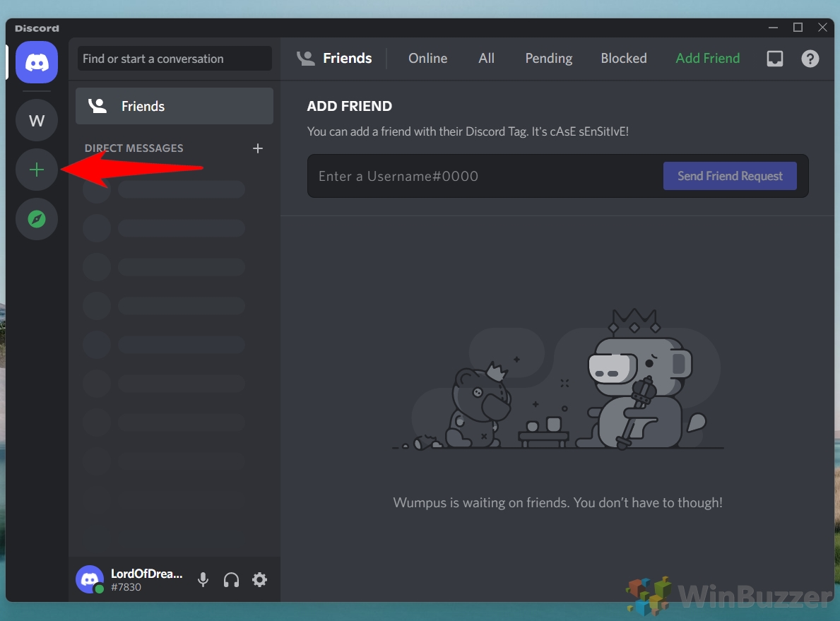Viewport: 840px width, 621px height.
Task: Switch to the All friends tab
Action: 487,59
